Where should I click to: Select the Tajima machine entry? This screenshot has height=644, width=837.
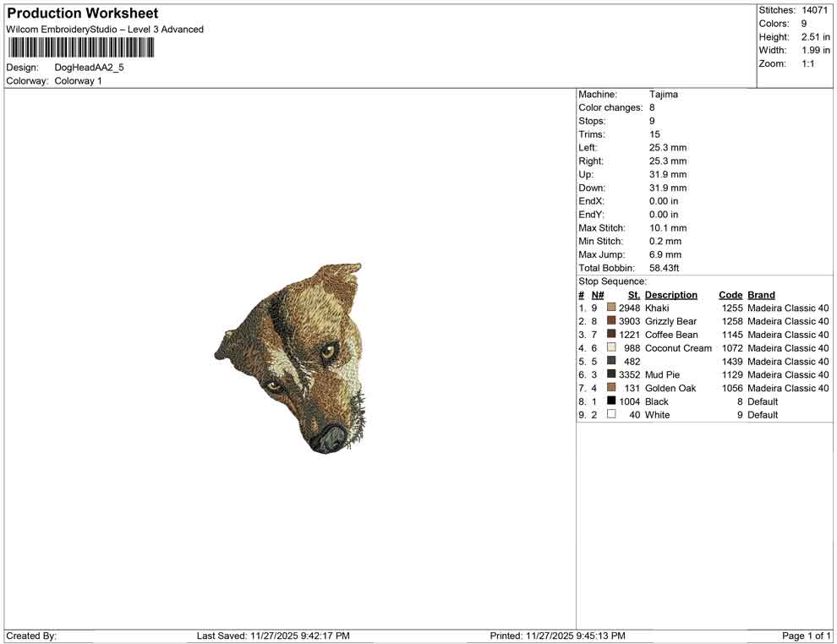(x=664, y=95)
